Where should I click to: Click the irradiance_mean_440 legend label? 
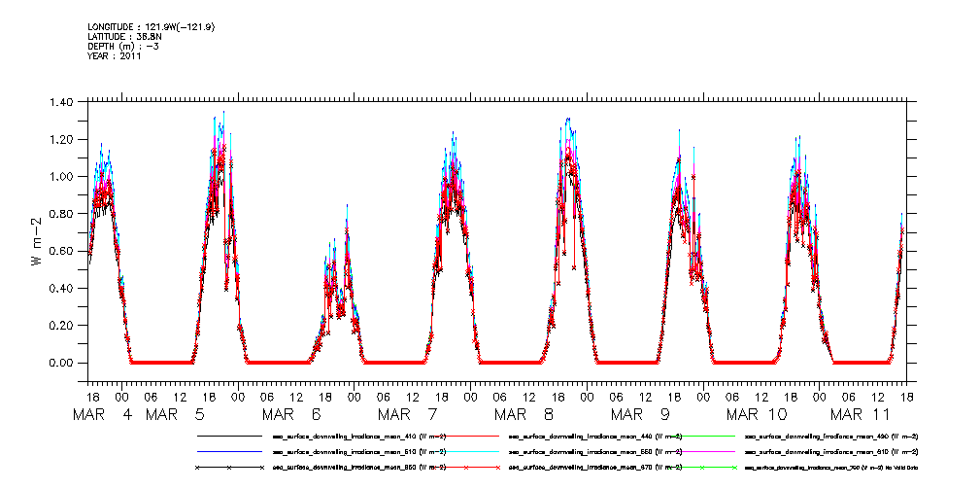[595, 436]
